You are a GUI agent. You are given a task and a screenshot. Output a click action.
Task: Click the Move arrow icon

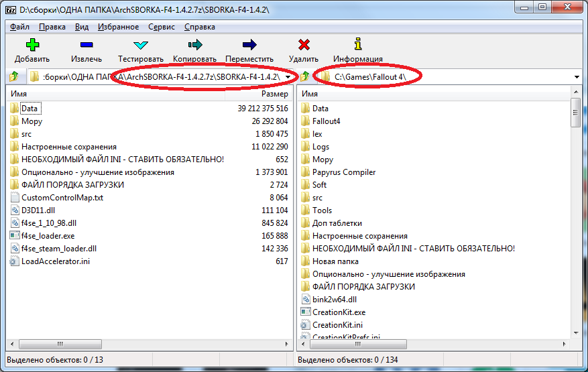click(249, 46)
